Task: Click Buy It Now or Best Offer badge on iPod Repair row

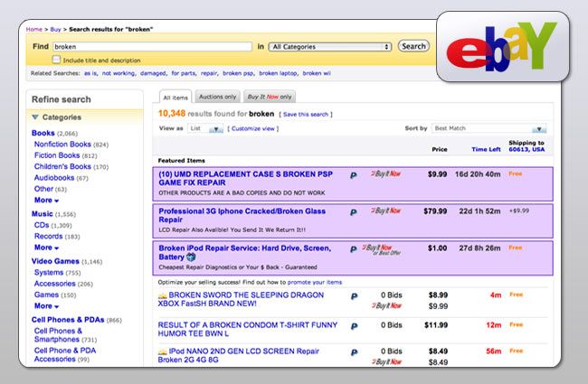Action: [382, 250]
